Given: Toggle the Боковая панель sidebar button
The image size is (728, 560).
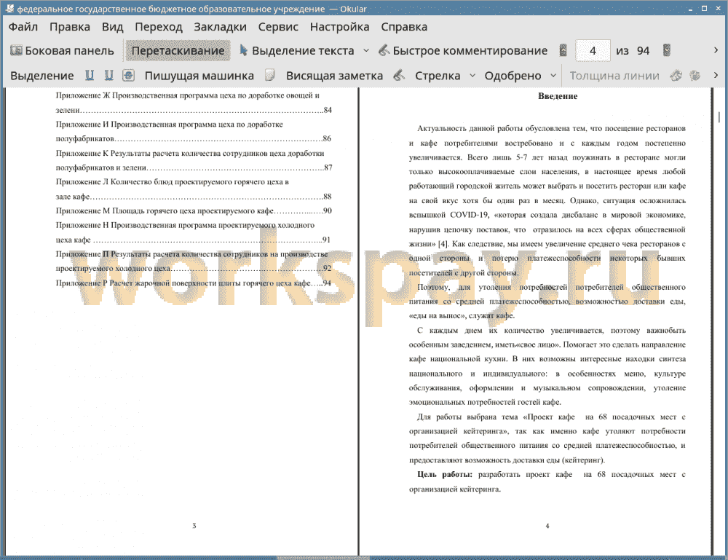Looking at the screenshot, I should coord(62,51).
